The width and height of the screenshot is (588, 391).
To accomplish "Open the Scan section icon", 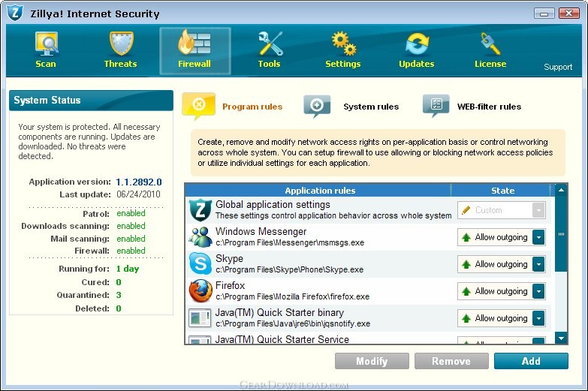I will (46, 44).
